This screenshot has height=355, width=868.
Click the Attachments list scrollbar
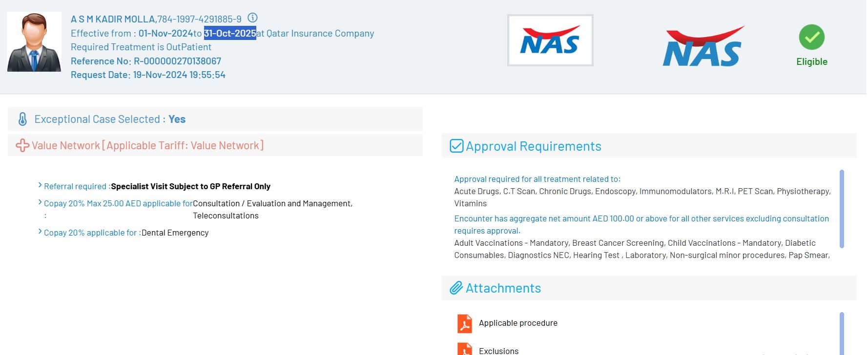click(842, 334)
